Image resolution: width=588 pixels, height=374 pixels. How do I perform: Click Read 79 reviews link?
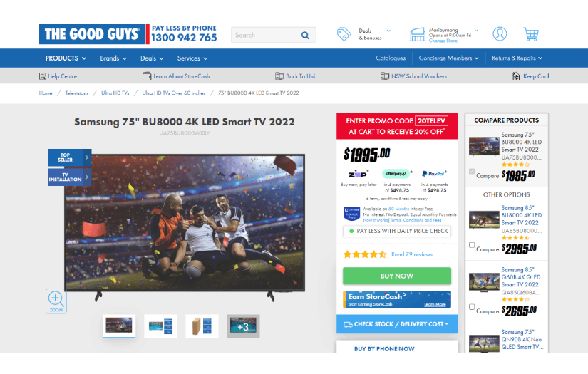412,254
